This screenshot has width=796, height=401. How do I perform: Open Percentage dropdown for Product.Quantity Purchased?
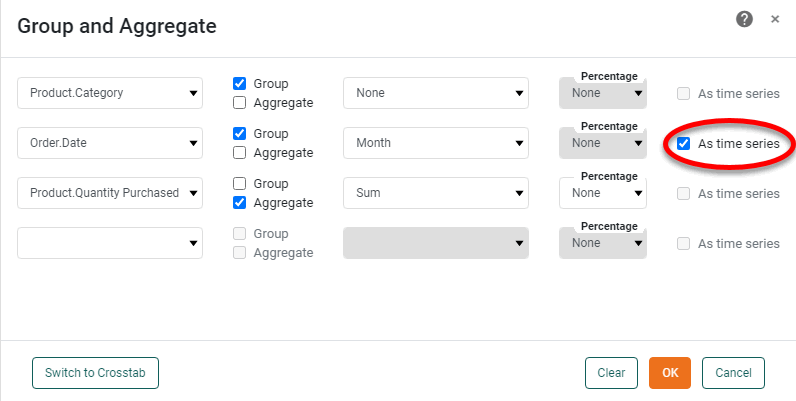(x=603, y=193)
